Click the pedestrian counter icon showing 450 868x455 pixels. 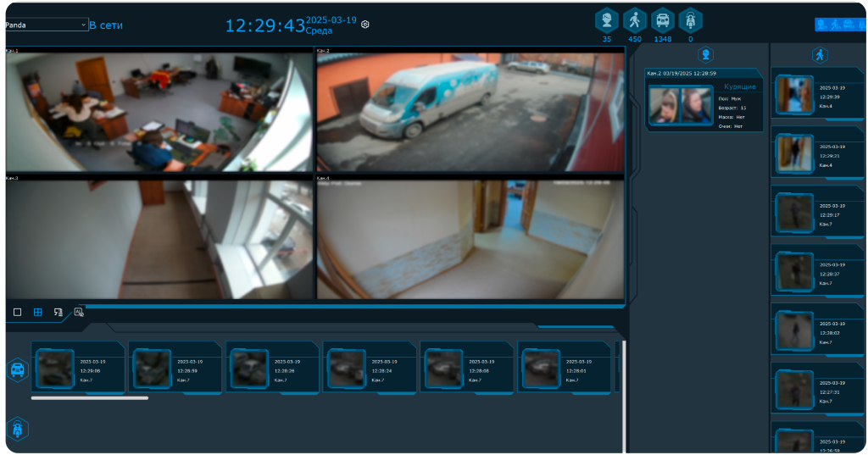point(634,20)
